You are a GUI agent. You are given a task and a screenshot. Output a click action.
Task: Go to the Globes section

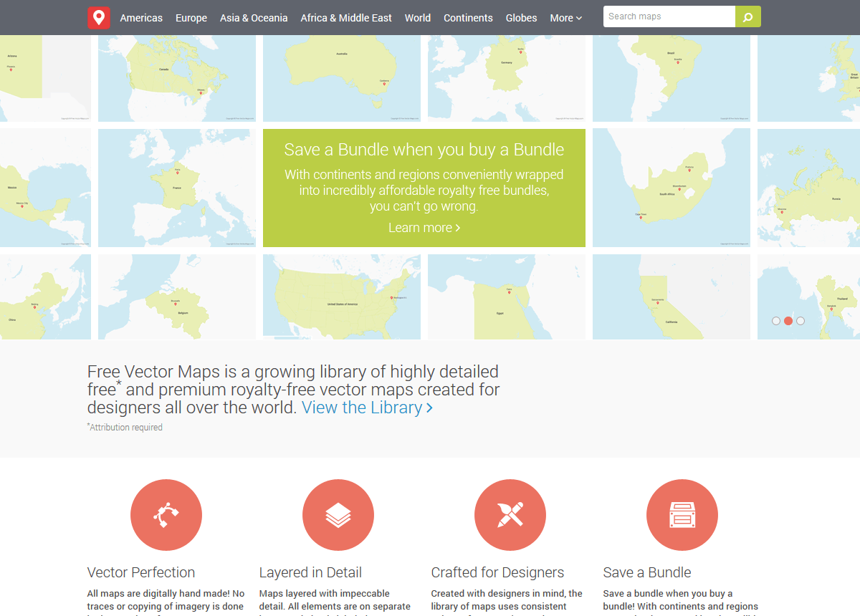point(521,18)
